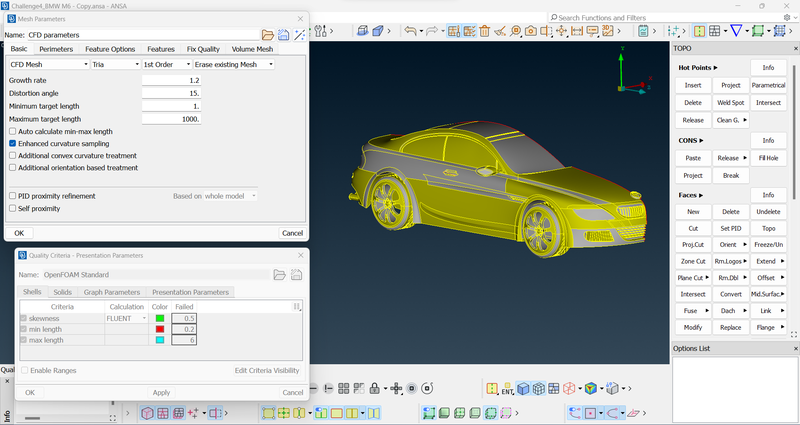Click the Redo arrow in toolbar
This screenshot has width=800, height=425.
point(432,31)
